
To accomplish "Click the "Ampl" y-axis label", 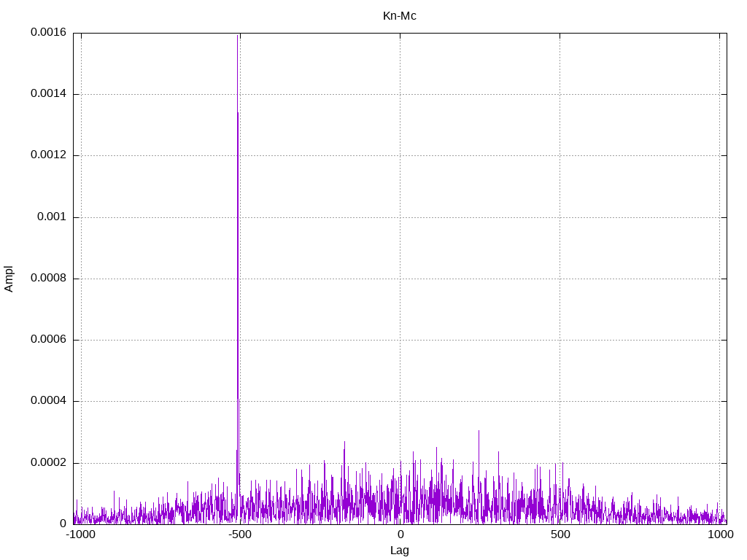I will coord(9,279).
